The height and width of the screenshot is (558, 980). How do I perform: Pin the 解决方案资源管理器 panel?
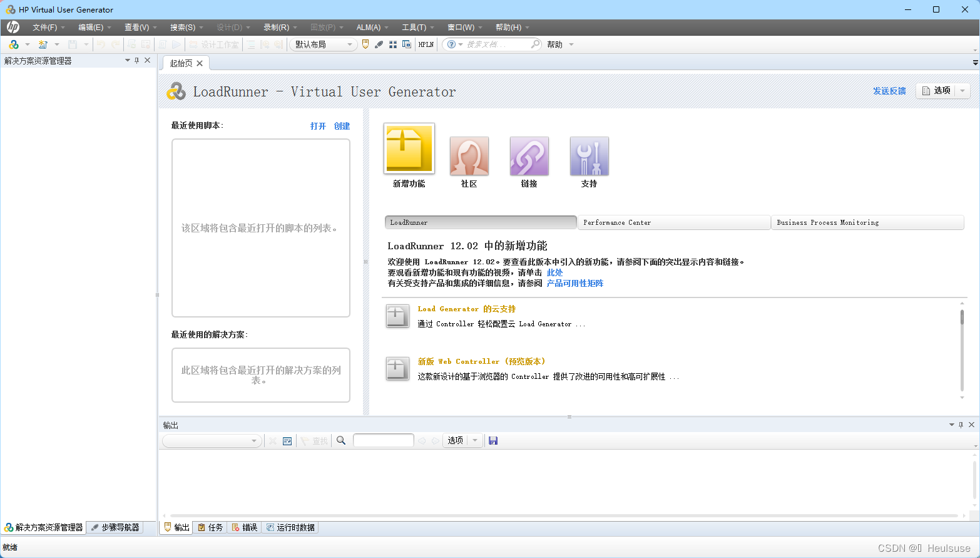click(137, 61)
